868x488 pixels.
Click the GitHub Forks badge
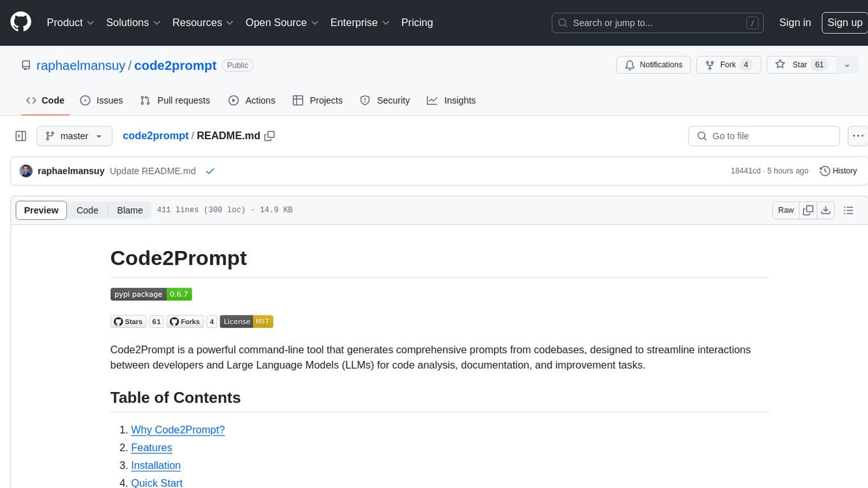tap(184, 322)
